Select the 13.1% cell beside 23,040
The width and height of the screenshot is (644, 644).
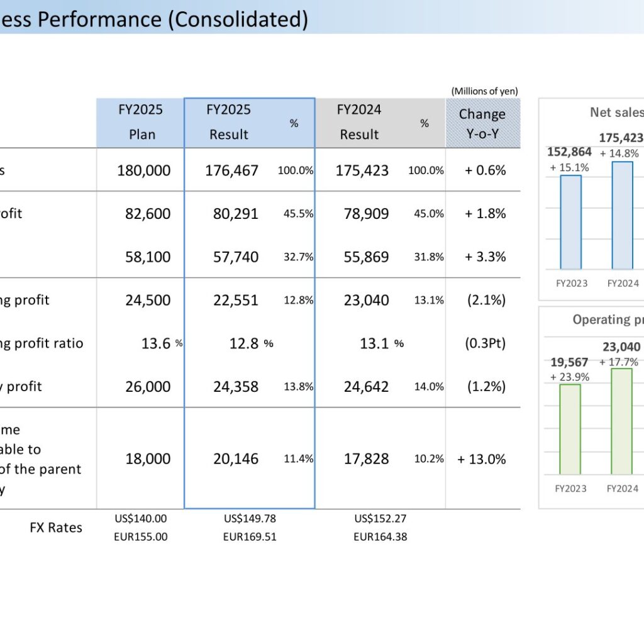[429, 300]
